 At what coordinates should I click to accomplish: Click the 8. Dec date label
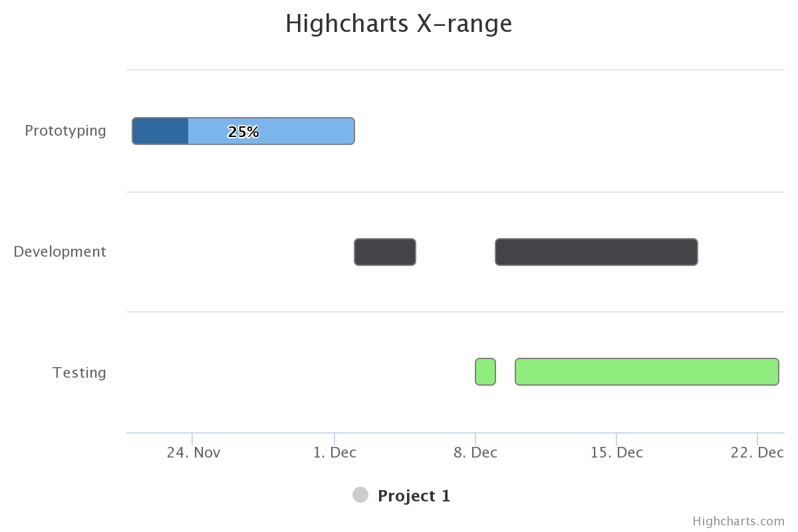tap(475, 453)
